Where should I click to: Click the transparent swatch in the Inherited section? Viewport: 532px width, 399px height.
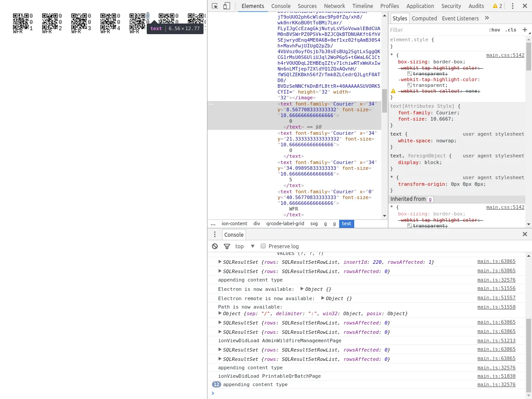[410, 226]
